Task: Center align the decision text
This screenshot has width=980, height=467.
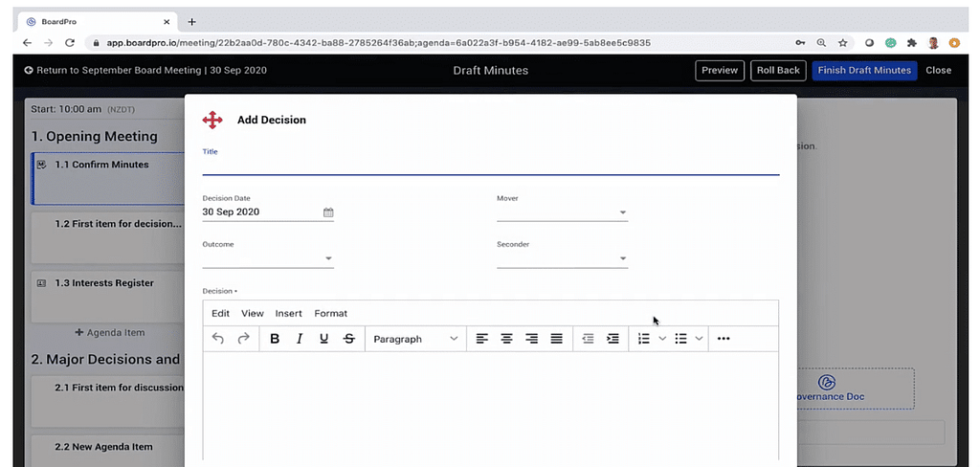Action: tap(506, 339)
